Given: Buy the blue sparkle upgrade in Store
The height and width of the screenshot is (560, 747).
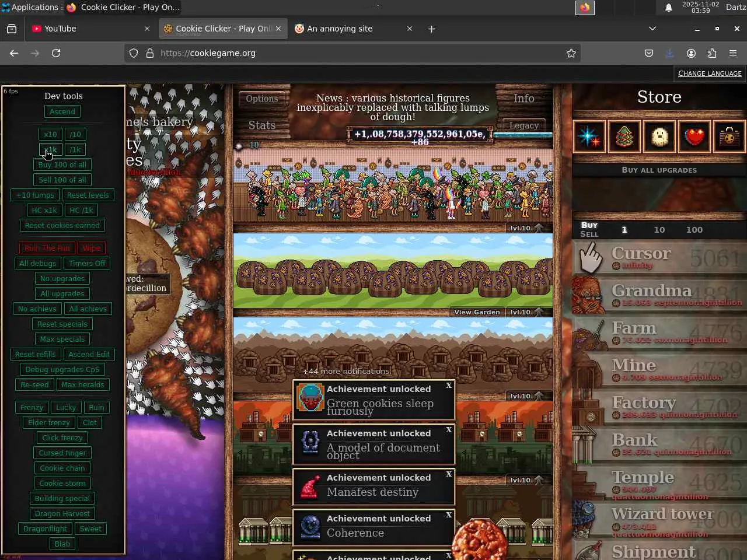Looking at the screenshot, I should (589, 136).
